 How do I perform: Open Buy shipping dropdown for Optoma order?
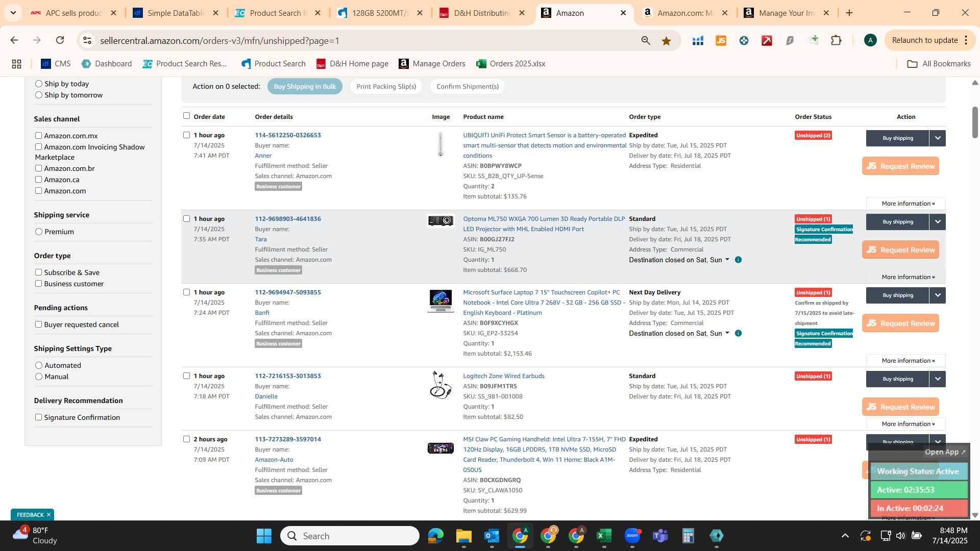(937, 222)
